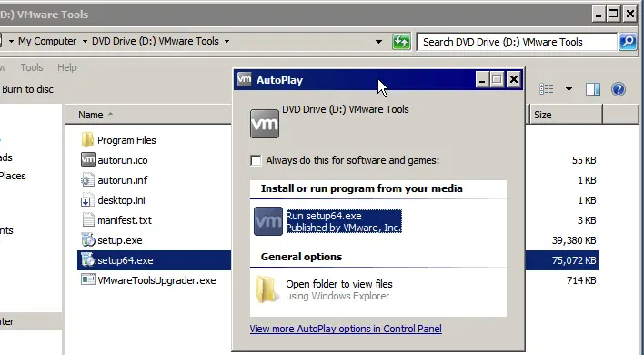Check Always do this for software and games
Screen dimensions: 644x355
point(256,160)
